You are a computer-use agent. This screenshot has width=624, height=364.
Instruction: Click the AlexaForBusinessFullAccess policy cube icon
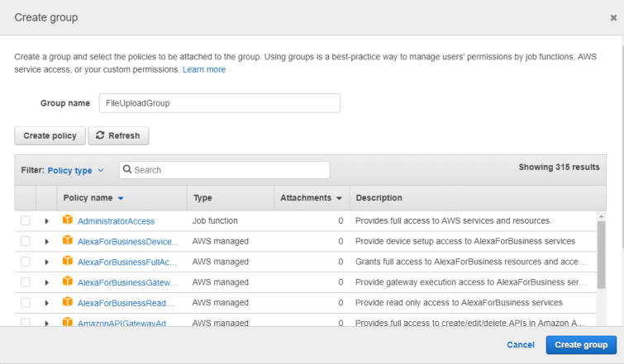(68, 262)
